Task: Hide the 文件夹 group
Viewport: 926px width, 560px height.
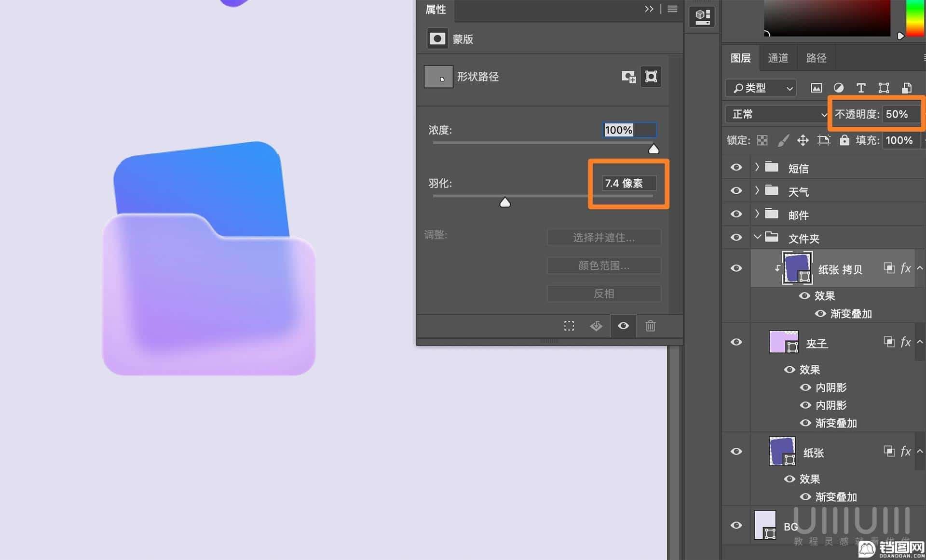Action: coord(736,238)
